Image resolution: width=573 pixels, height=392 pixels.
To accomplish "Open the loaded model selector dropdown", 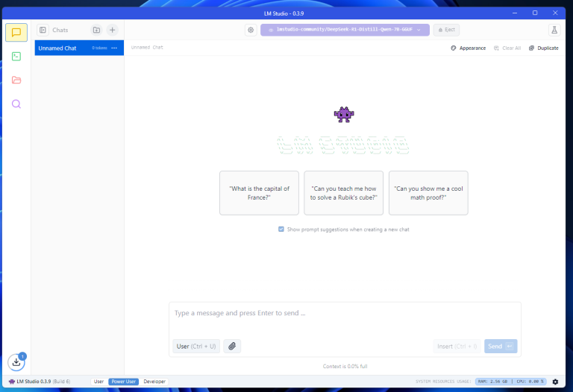I will pos(345,30).
